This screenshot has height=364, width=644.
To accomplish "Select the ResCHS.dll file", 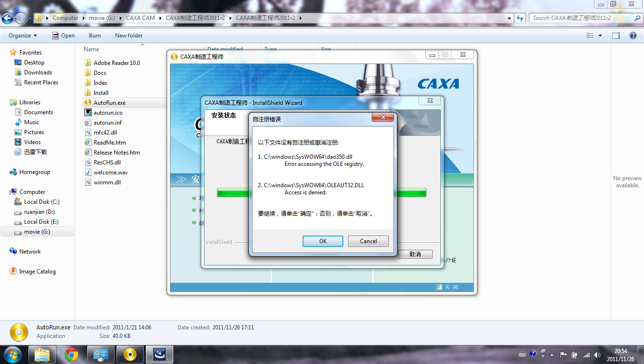I will tap(107, 163).
